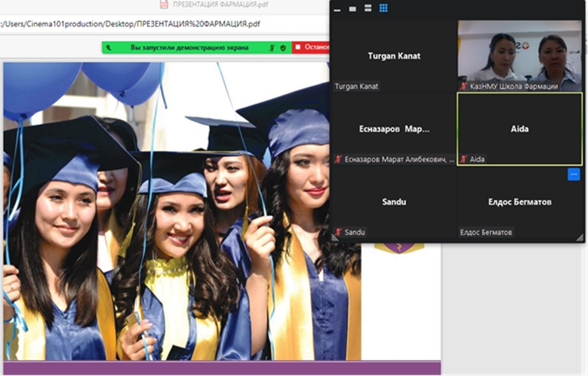Stop screen sharing with the red button

311,48
